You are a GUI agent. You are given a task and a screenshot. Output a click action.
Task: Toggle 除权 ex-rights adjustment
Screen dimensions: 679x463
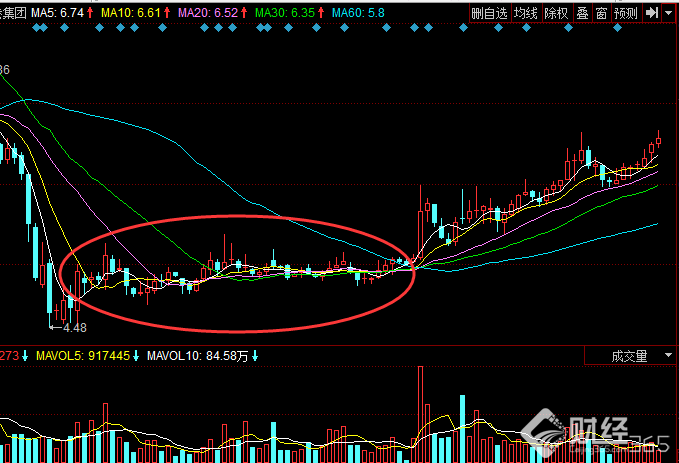tap(556, 13)
